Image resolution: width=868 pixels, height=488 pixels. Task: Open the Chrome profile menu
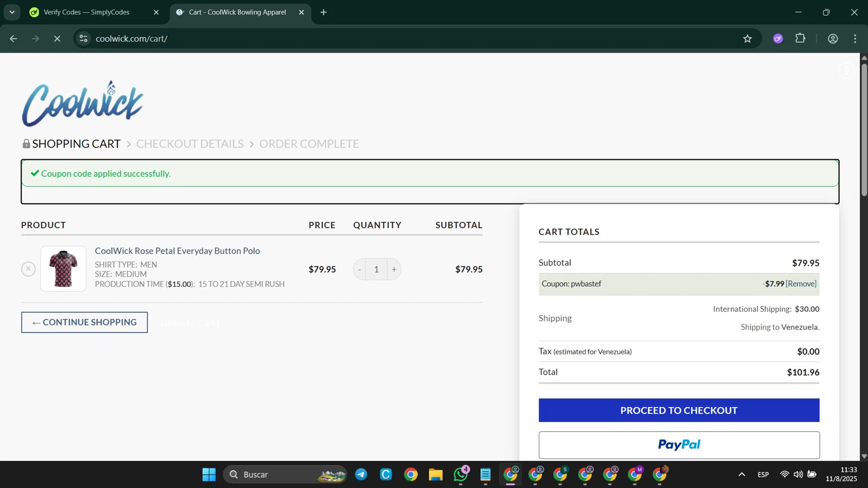point(833,39)
